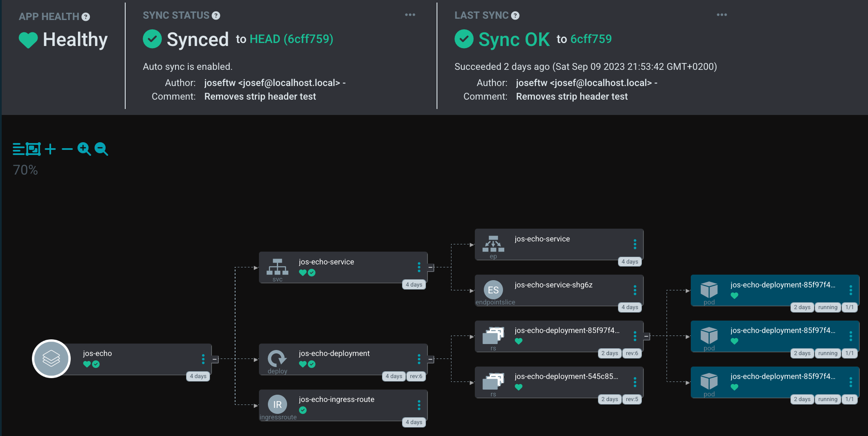Click the Last Sync help question mark
Image resolution: width=868 pixels, height=436 pixels.
point(515,15)
